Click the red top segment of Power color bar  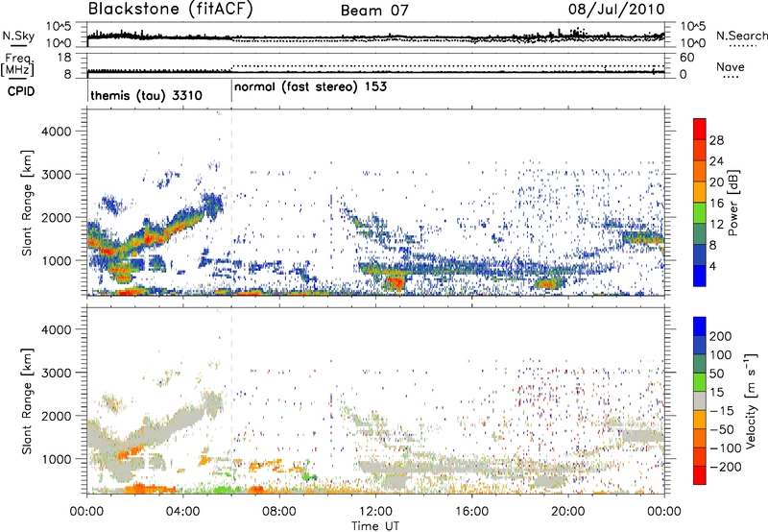tap(700, 129)
